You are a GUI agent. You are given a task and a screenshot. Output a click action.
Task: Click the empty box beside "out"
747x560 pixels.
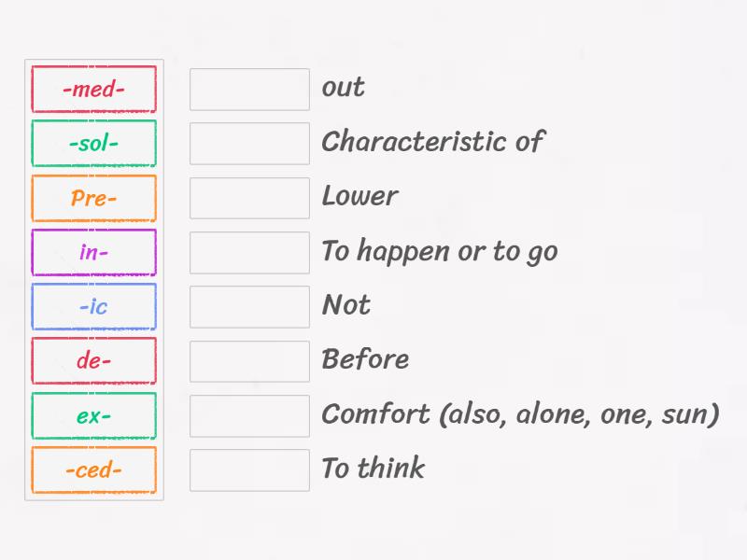pyautogui.click(x=249, y=90)
